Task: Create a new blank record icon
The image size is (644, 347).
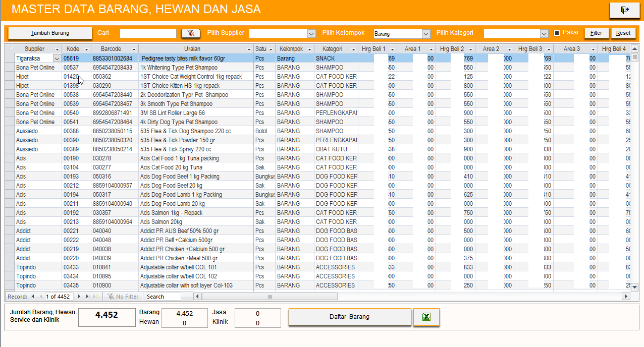Action: [95, 297]
